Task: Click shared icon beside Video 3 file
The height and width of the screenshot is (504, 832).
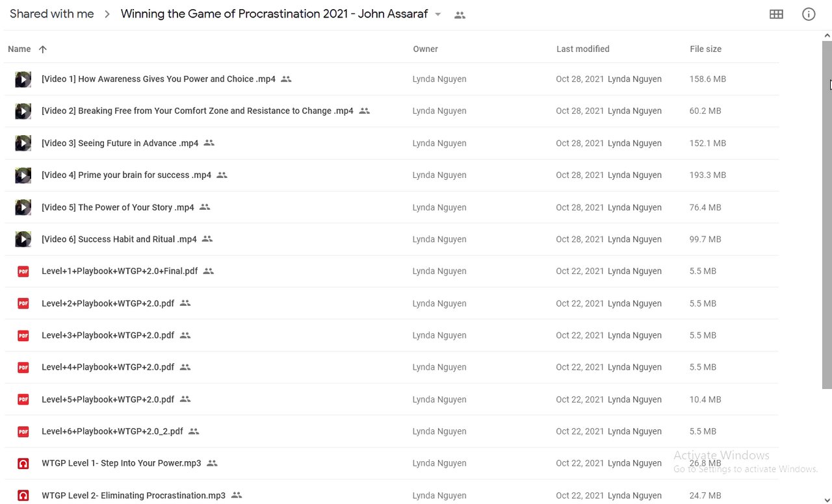Action: click(209, 143)
